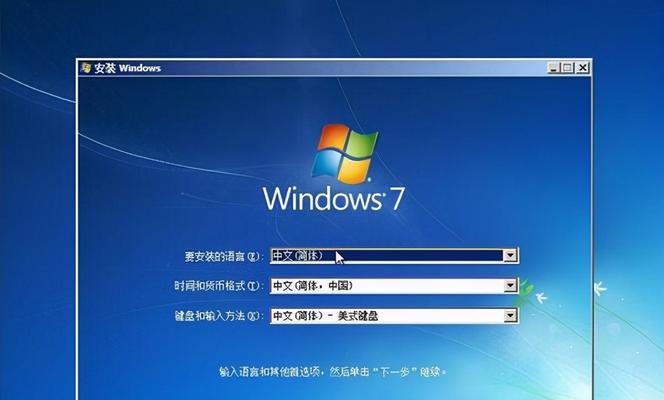Click the 中文(简体) - 美式键盘 field
The height and width of the screenshot is (400, 664).
[x=394, y=316]
